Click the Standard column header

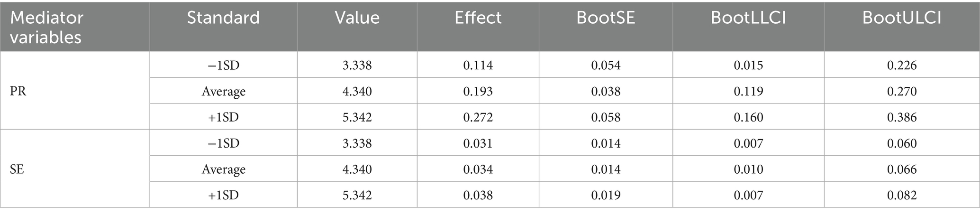[x=223, y=18]
